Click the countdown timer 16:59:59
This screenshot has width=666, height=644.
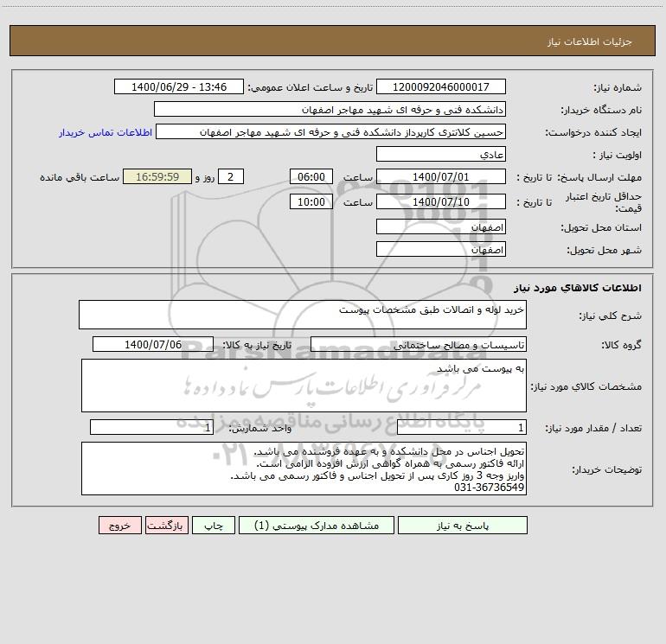[157, 176]
